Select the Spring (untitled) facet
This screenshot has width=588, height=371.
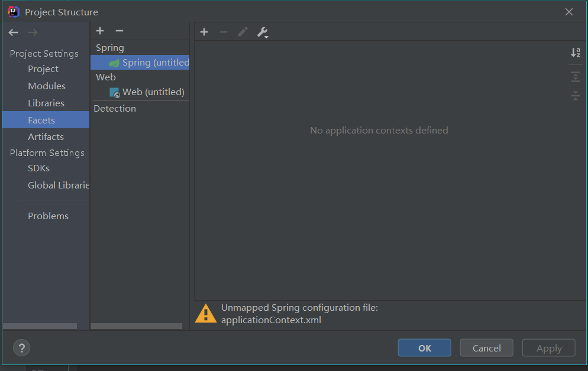140,62
